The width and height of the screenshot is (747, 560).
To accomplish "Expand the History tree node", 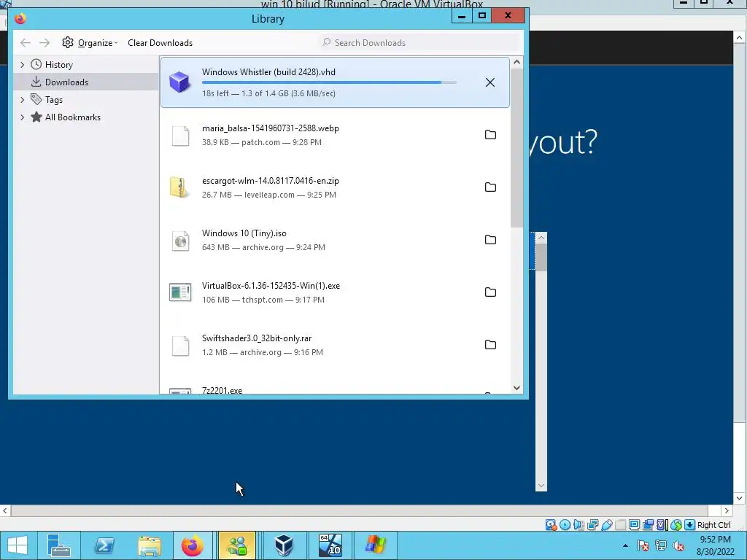I will (x=22, y=64).
